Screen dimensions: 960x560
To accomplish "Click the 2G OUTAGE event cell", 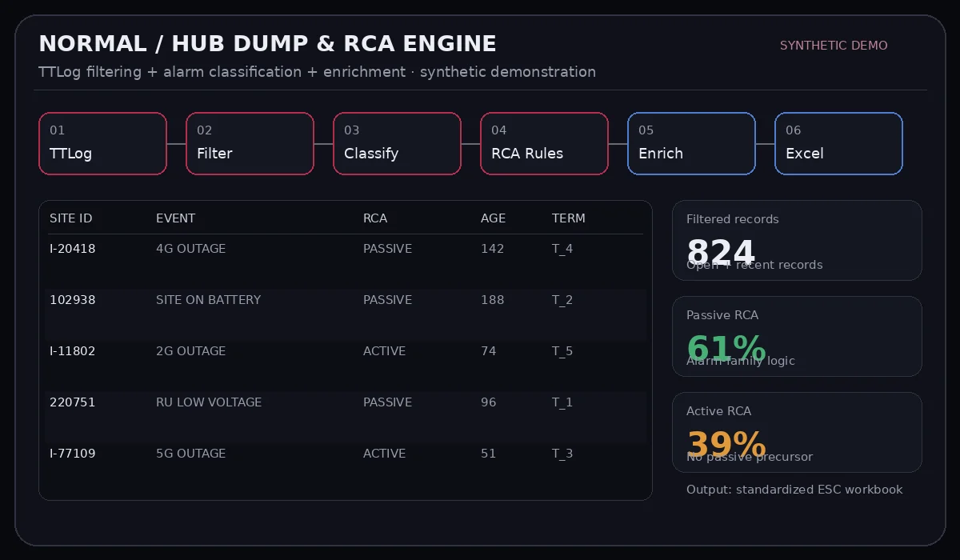I will pos(190,351).
